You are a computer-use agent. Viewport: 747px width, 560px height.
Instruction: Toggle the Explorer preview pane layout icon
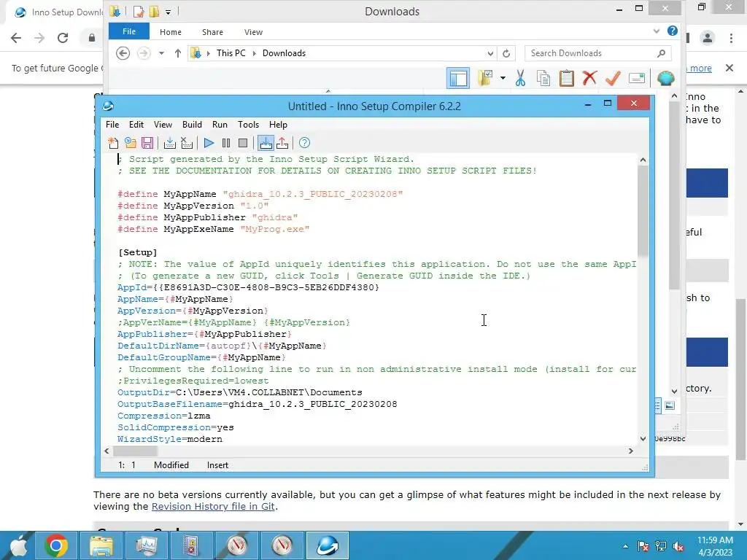458,78
